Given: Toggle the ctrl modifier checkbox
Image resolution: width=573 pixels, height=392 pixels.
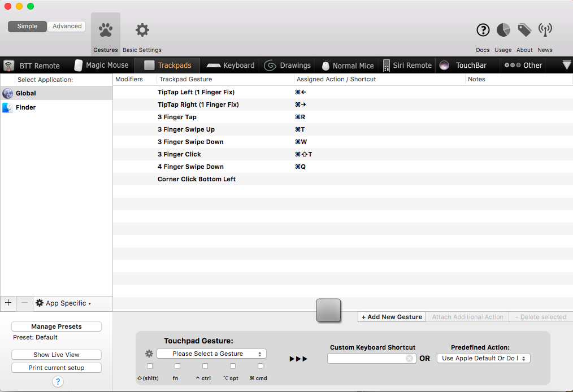Looking at the screenshot, I should [205, 366].
